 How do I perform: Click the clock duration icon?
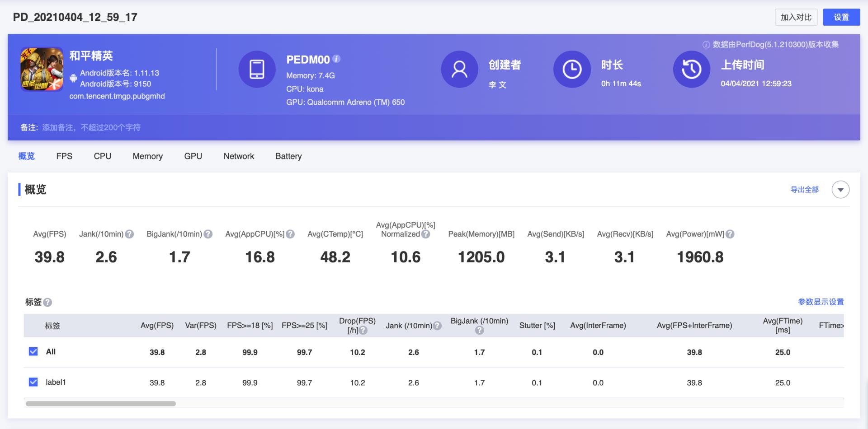pyautogui.click(x=572, y=70)
